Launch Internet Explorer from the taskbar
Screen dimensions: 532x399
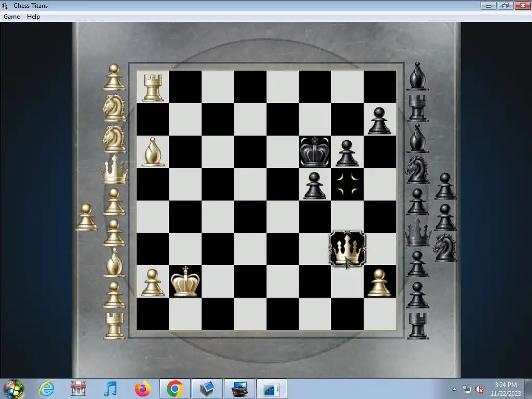[x=46, y=389]
